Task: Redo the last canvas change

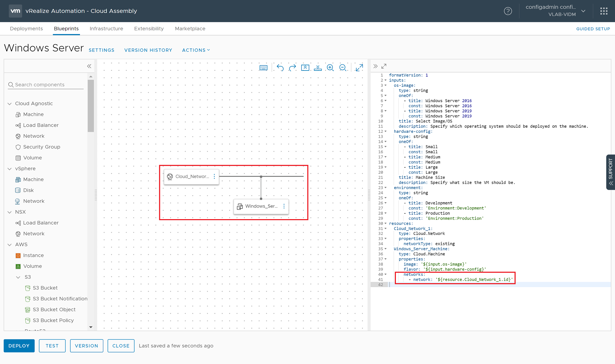Action: coord(292,68)
